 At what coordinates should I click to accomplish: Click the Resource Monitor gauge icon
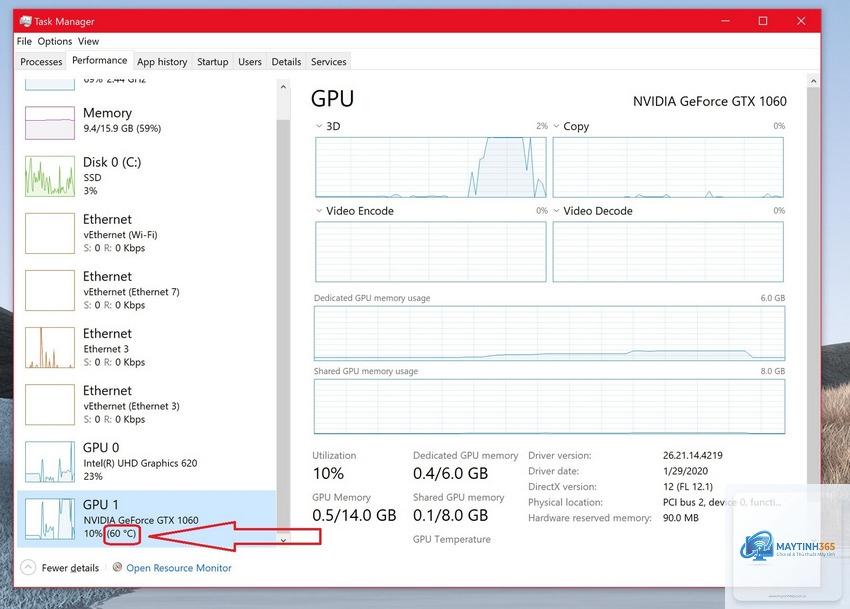coord(117,567)
